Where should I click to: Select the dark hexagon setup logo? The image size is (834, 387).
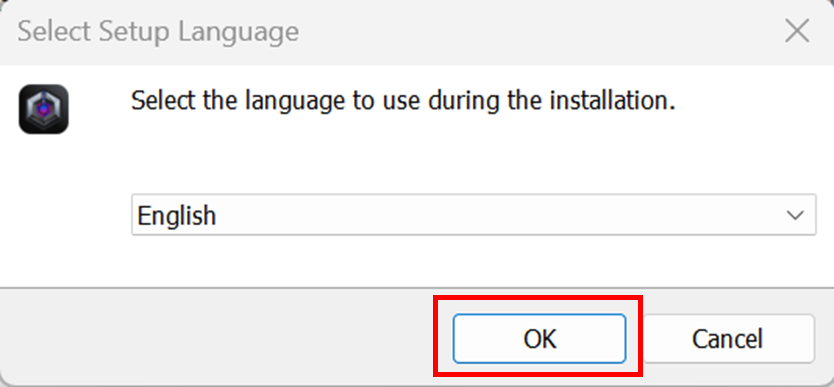(x=44, y=109)
